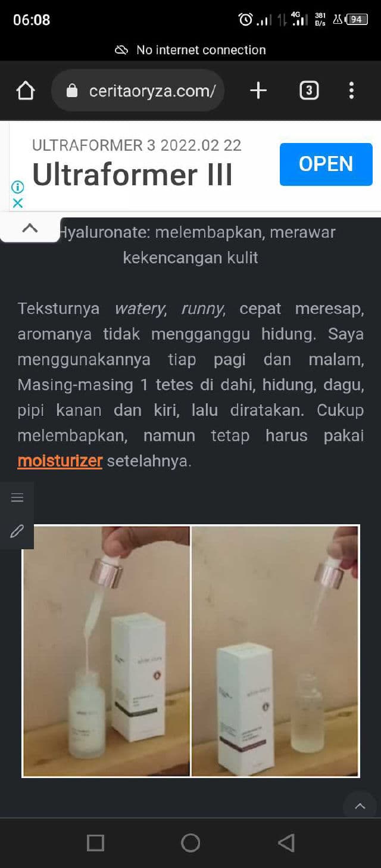Open the three-dot browser menu
The width and height of the screenshot is (381, 868).
351,91
